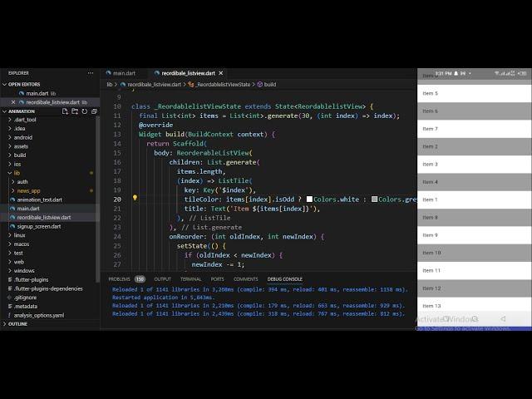532x399 pixels.
Task: Open the COMMENTS panel tab
Action: [x=246, y=279]
